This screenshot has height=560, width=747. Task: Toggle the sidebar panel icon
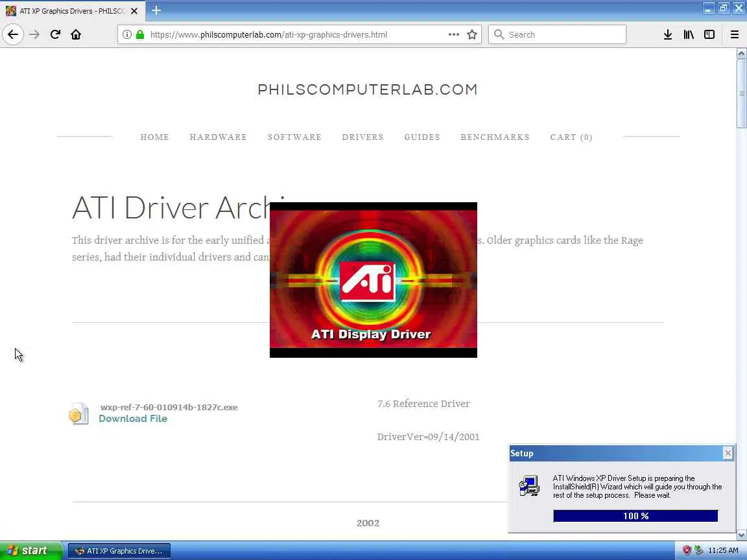tap(709, 34)
